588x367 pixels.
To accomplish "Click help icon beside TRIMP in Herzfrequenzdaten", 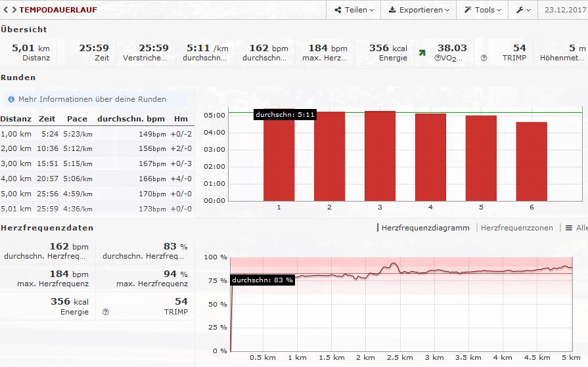I will pos(106,313).
